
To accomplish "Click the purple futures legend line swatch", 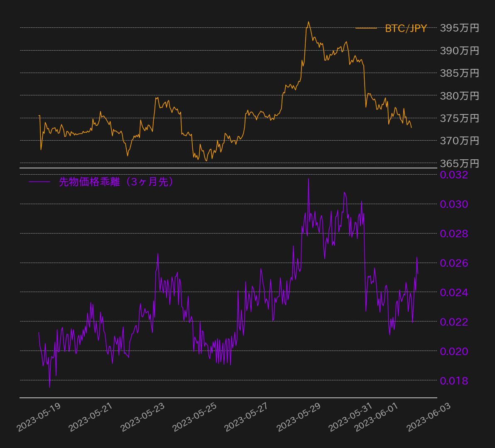I will [x=39, y=182].
